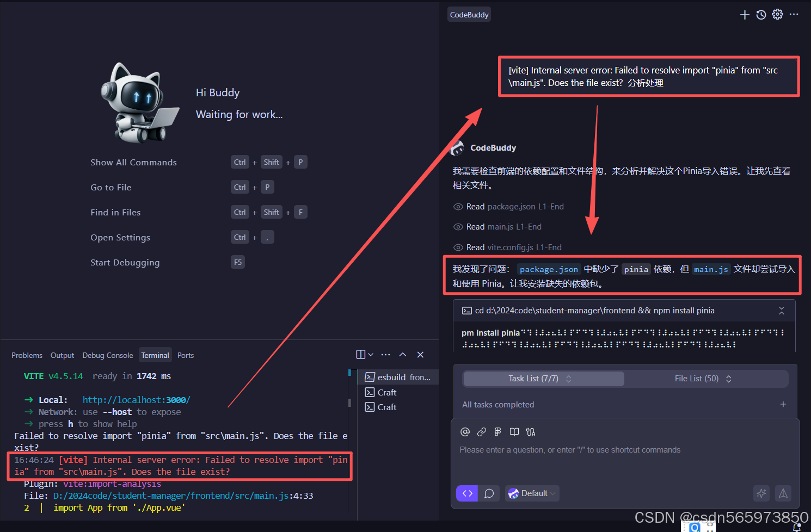Switch to the Ports panel tab
This screenshot has width=811, height=532.
pos(186,355)
